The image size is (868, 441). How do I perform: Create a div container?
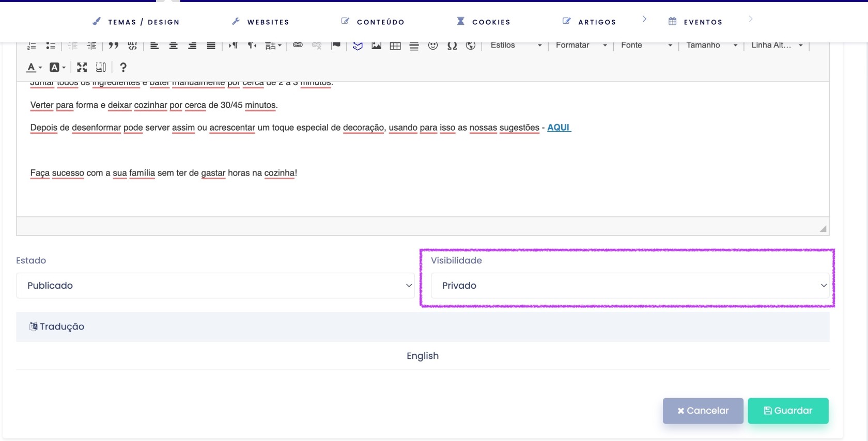pos(133,45)
